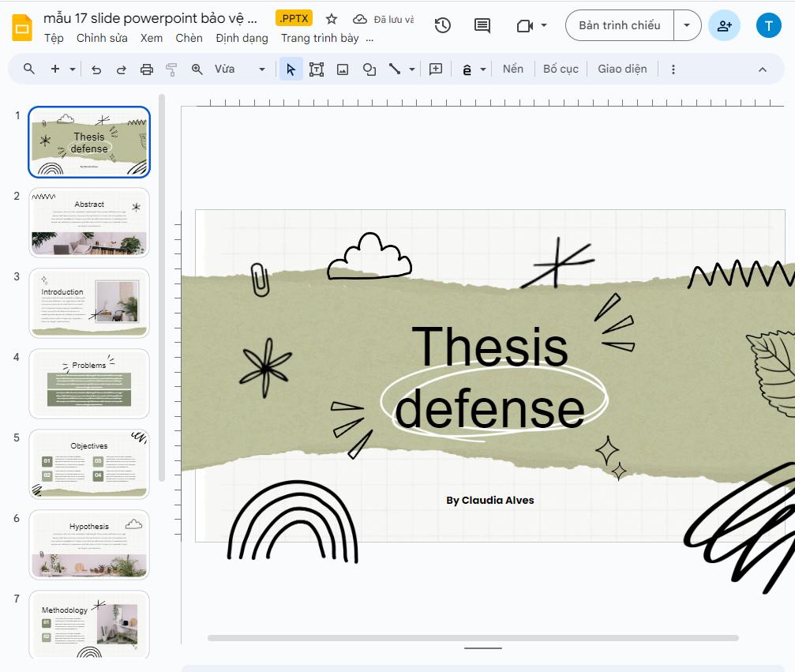Screen dimensions: 795x672
Task: Click the add comment icon in toolbar
Action: [482, 24]
